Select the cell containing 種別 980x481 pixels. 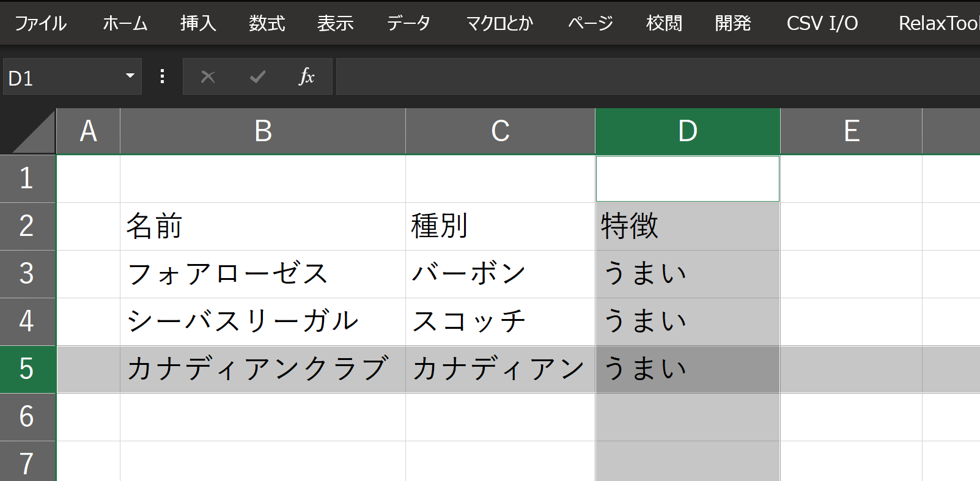(x=500, y=226)
